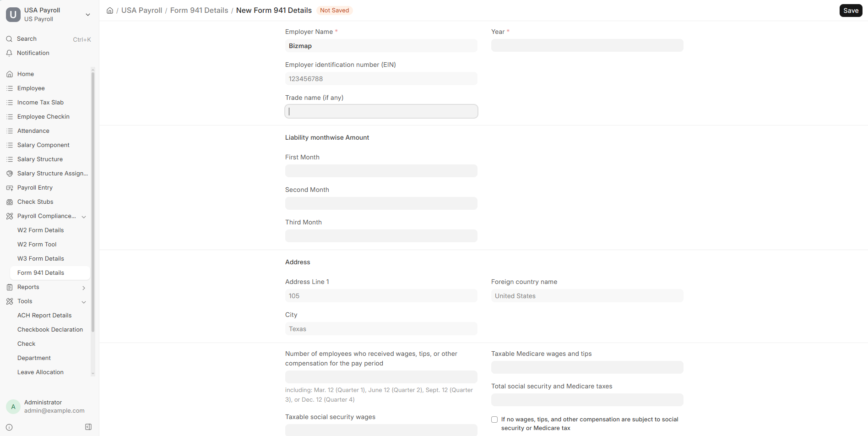This screenshot has width=868, height=436.
Task: Click the Number of employees input field
Action: [381, 377]
